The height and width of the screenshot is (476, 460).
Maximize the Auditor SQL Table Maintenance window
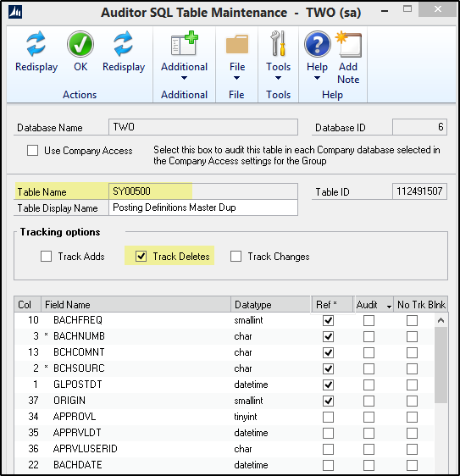coord(407,9)
